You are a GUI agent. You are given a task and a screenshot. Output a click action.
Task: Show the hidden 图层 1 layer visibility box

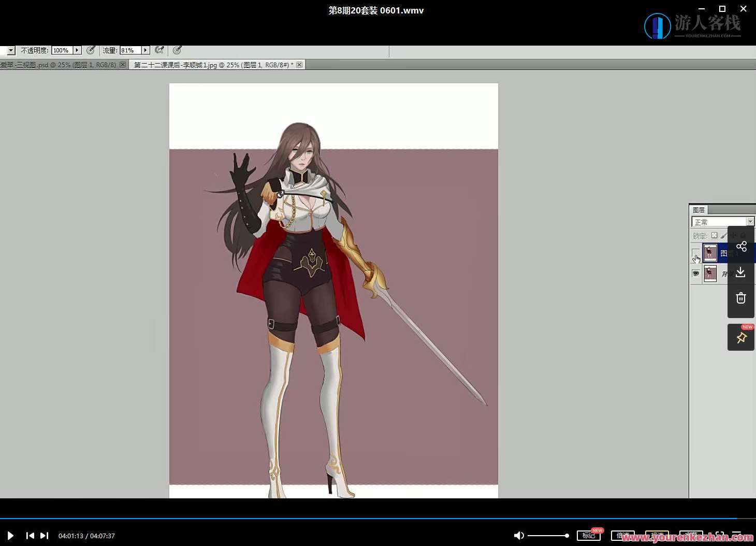(695, 253)
